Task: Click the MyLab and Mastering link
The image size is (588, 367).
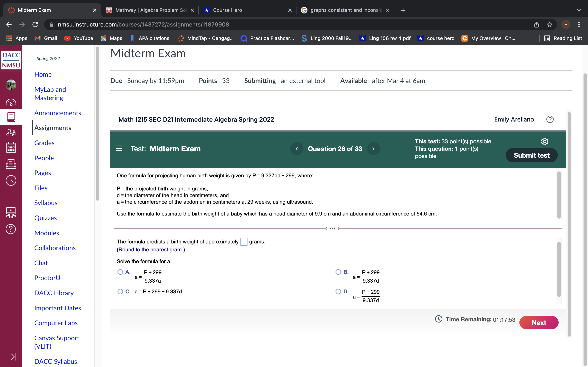Action: tap(50, 93)
